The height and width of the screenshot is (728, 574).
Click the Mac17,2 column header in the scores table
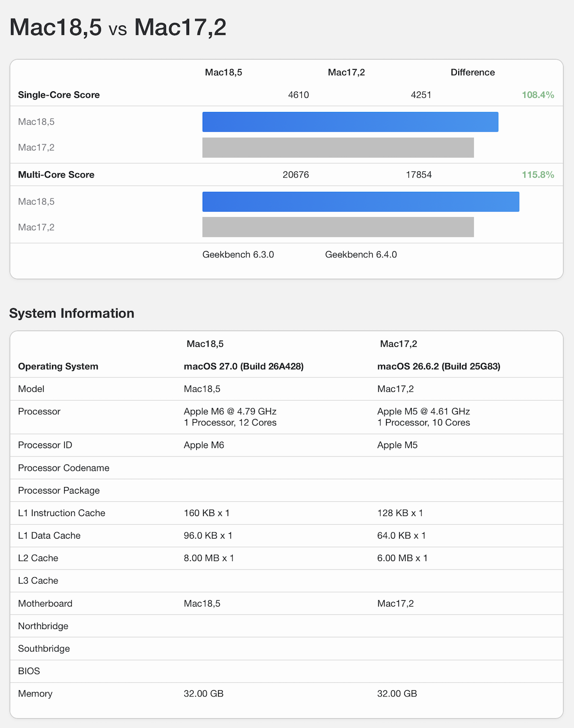(346, 72)
